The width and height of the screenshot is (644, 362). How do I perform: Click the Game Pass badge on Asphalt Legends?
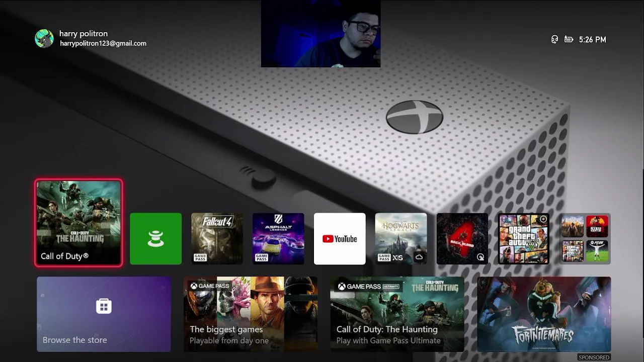262,257
